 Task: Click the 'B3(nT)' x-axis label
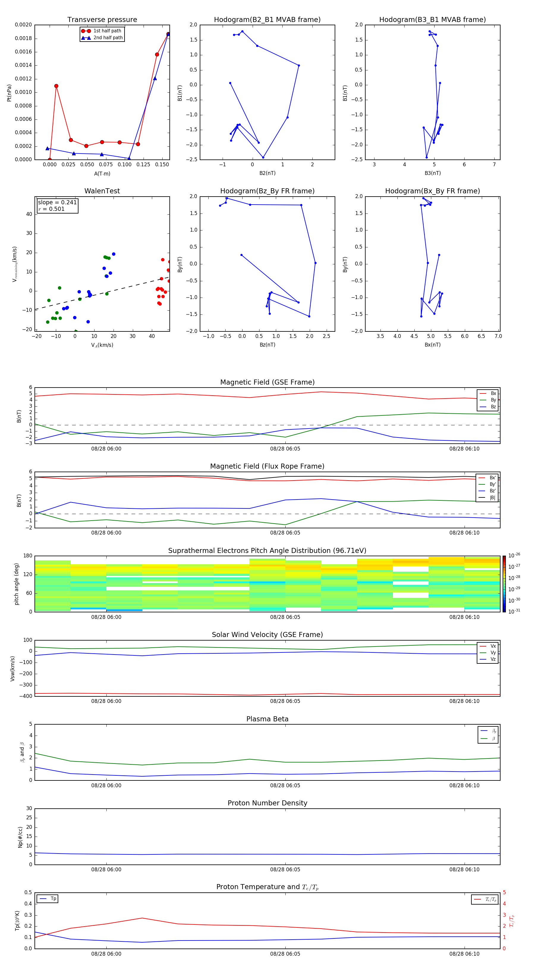(x=432, y=173)
